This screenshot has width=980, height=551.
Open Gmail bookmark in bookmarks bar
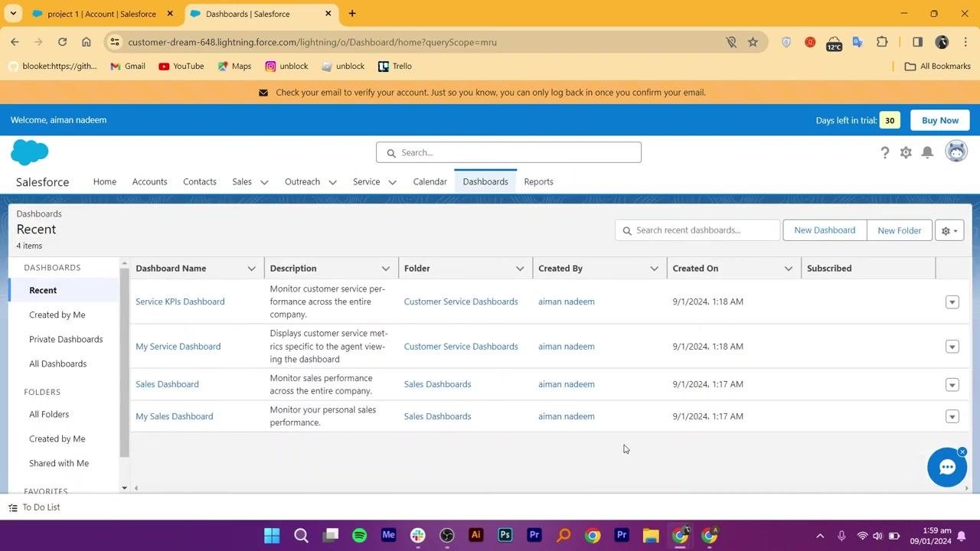point(127,67)
